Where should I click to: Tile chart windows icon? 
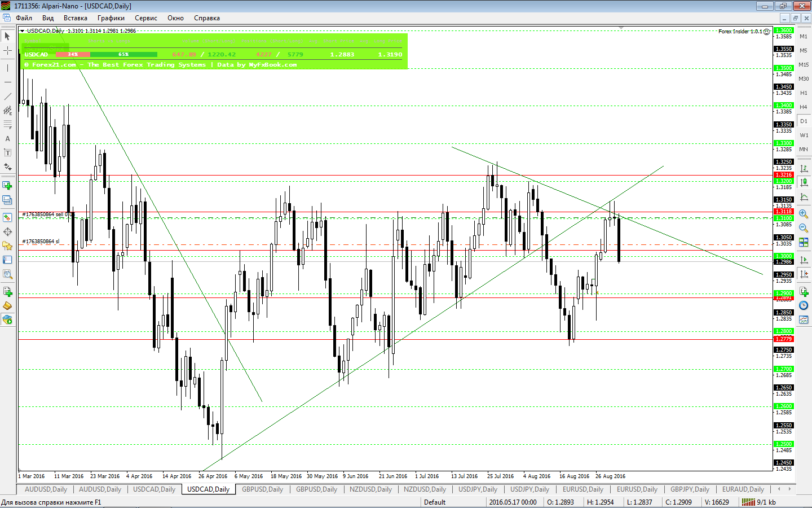pos(804,242)
